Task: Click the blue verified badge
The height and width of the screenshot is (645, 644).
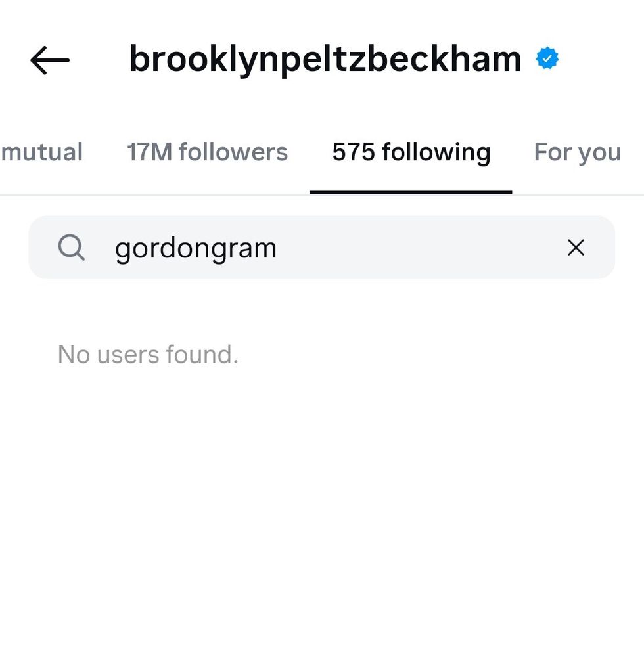Action: (547, 59)
